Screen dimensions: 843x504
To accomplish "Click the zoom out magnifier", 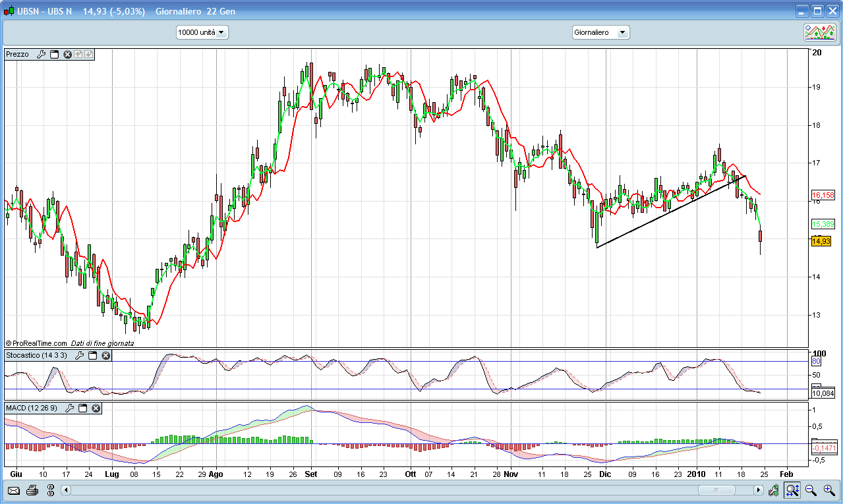I will 811,490.
